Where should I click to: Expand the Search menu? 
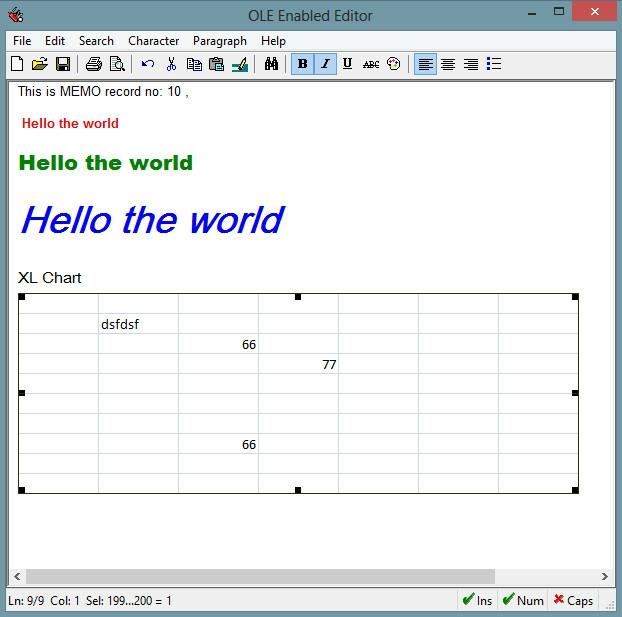(96, 41)
